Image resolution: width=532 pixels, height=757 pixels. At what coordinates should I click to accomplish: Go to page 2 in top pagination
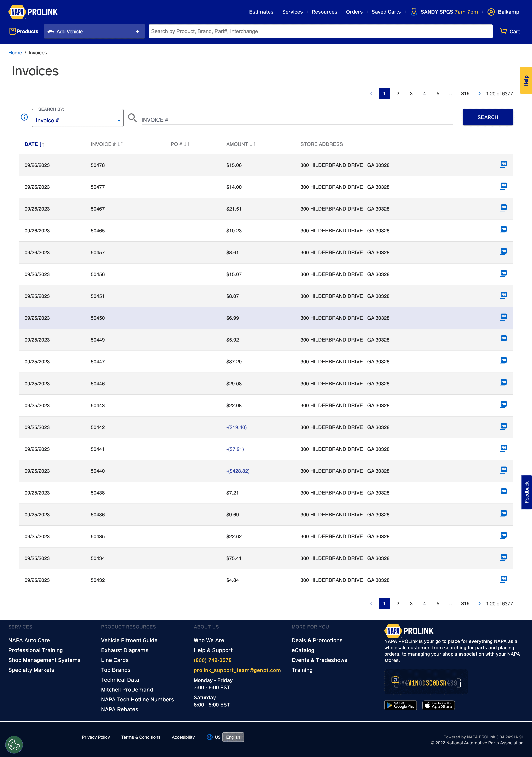point(398,94)
